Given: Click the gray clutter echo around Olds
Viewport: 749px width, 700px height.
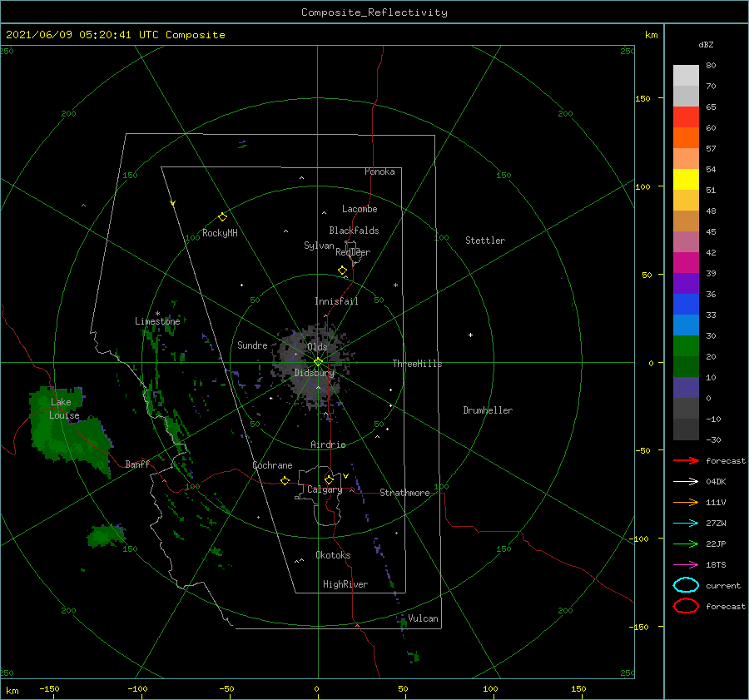Looking at the screenshot, I should point(313,365).
